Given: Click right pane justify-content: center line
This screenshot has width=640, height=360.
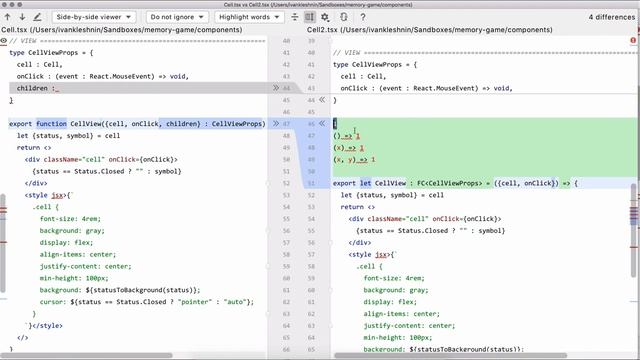Looking at the screenshot, I should click(409, 326).
